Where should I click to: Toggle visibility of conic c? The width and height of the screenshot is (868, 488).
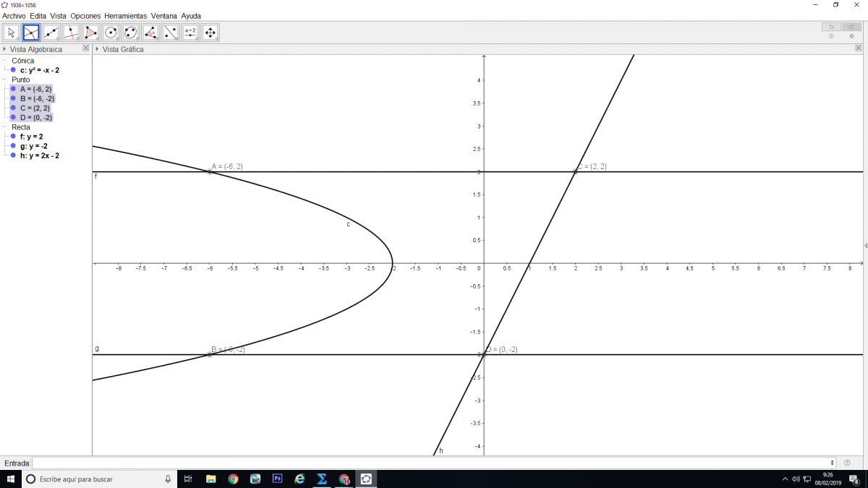pyautogui.click(x=13, y=70)
